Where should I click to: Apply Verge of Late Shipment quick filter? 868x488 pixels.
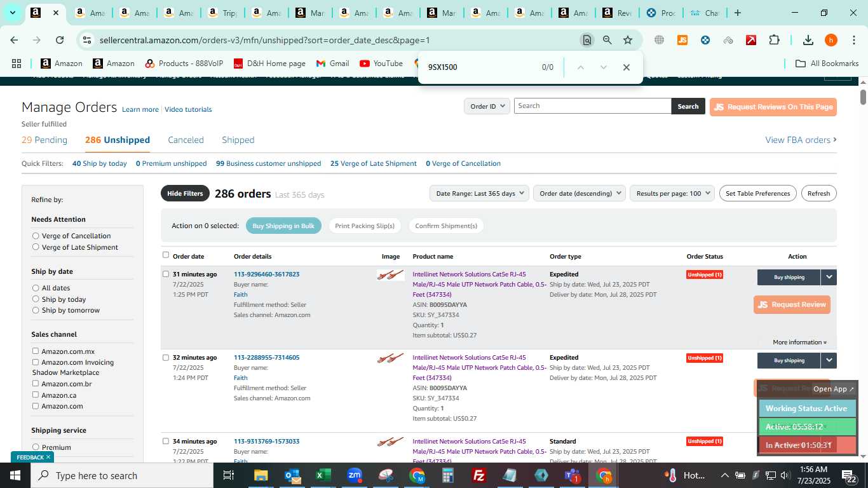pos(374,163)
